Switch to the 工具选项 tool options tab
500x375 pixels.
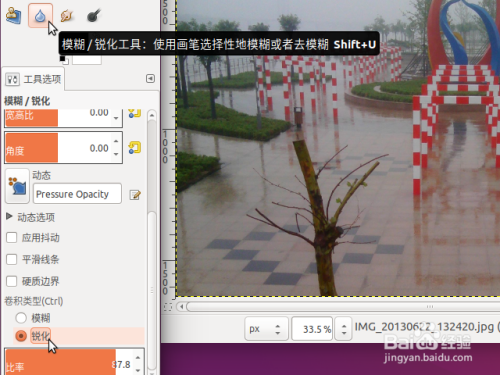[x=33, y=79]
